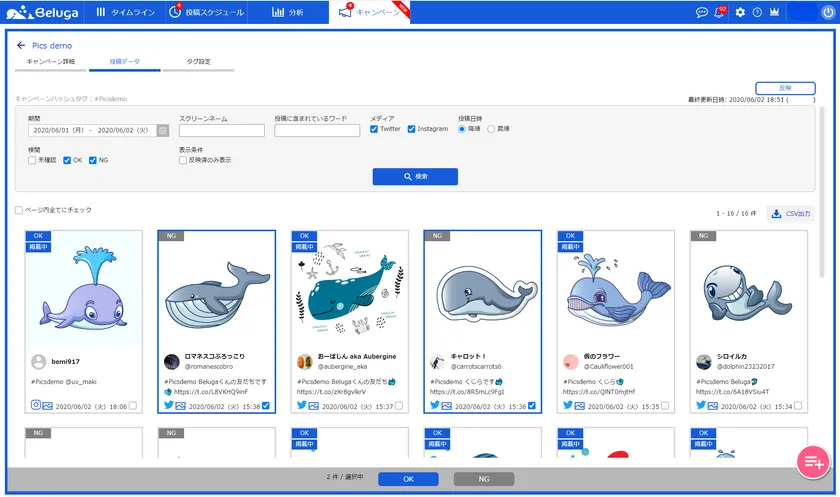Open the notifications bell icon
The image size is (840, 497).
(719, 12)
